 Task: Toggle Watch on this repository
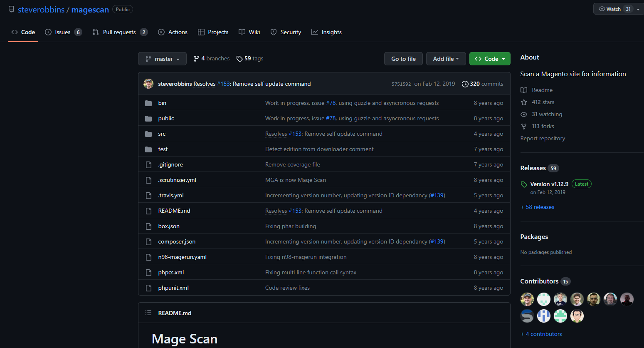[x=614, y=9]
